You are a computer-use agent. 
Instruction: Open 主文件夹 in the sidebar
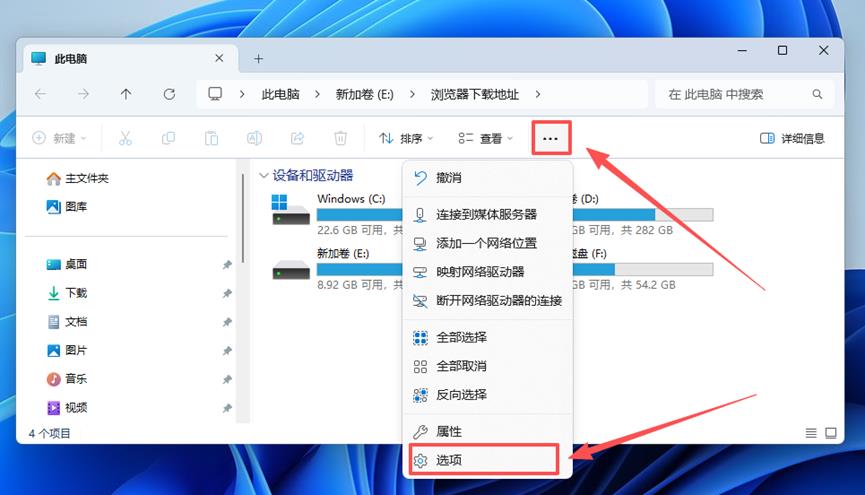click(x=77, y=178)
